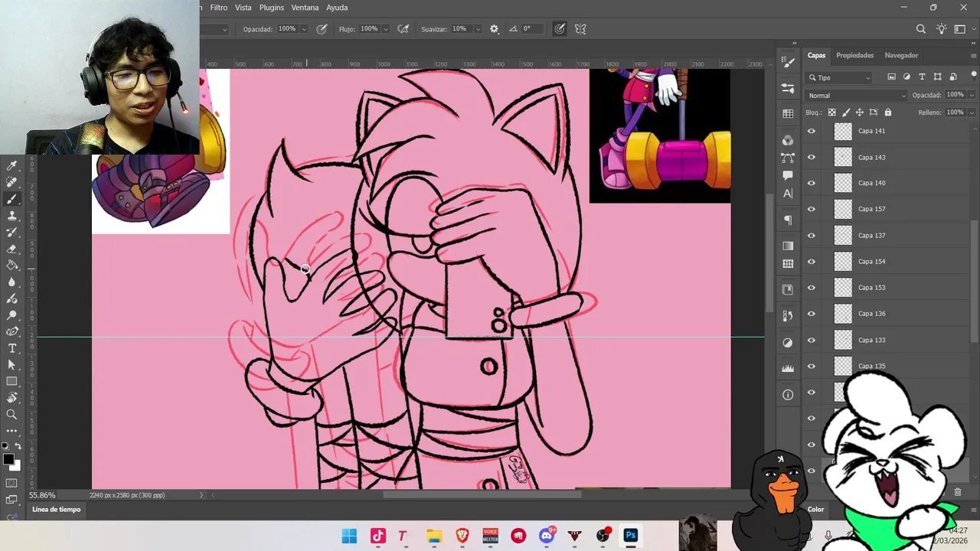The width and height of the screenshot is (980, 551).
Task: Select the Hand tool
Action: (x=11, y=398)
